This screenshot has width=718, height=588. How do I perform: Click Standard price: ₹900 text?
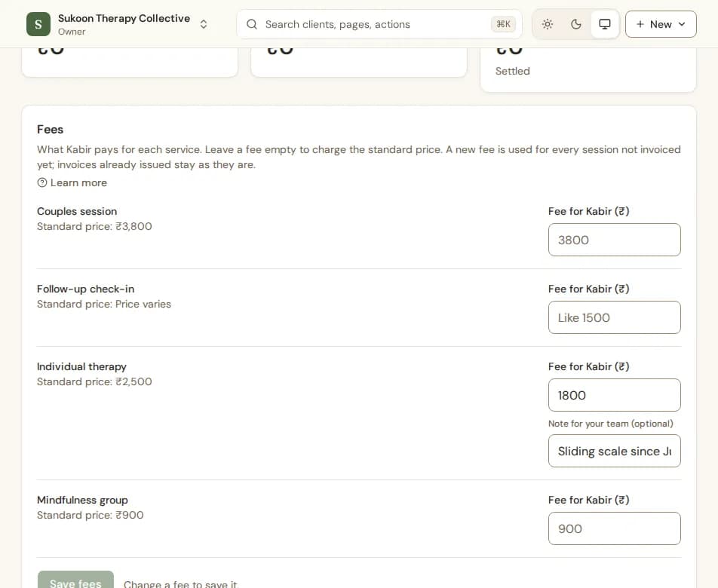[91, 515]
